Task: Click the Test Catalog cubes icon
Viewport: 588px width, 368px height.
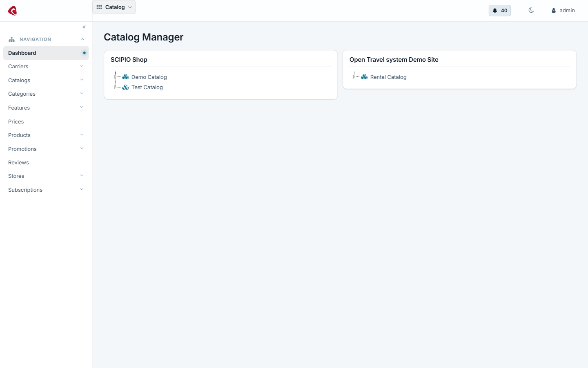Action: (126, 87)
